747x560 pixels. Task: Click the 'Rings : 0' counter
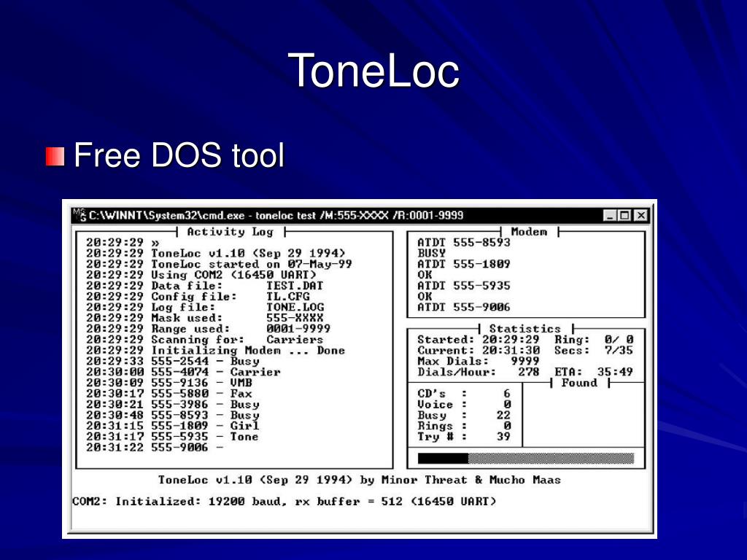click(x=464, y=426)
